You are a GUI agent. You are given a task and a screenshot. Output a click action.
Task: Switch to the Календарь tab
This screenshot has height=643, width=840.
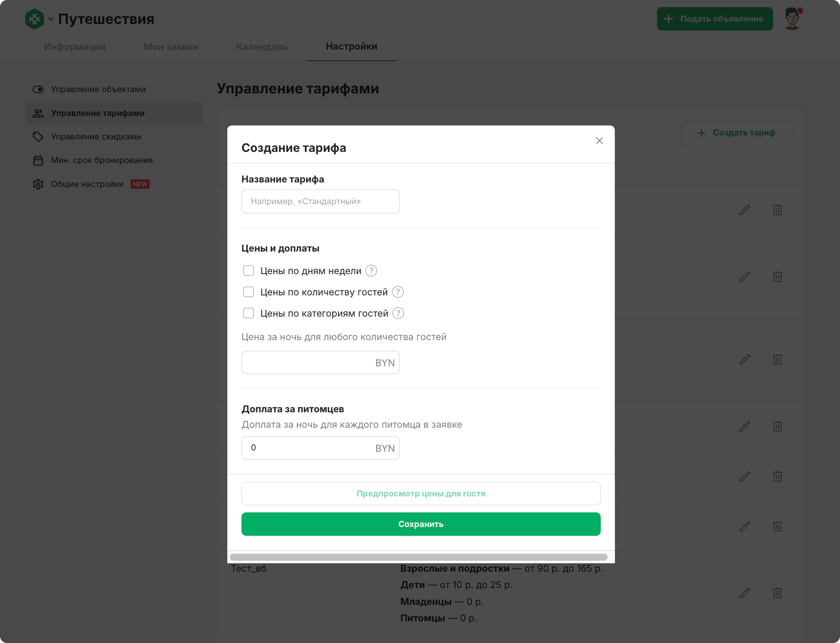tap(262, 46)
